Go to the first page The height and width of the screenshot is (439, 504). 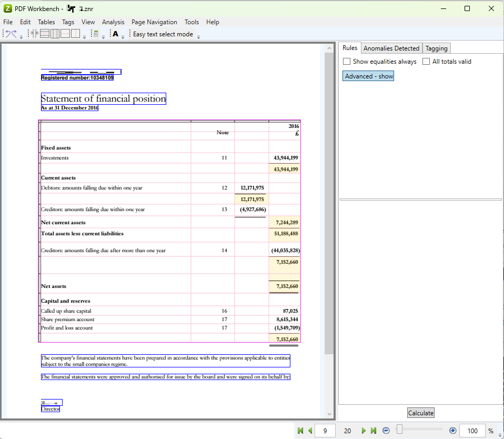click(300, 431)
